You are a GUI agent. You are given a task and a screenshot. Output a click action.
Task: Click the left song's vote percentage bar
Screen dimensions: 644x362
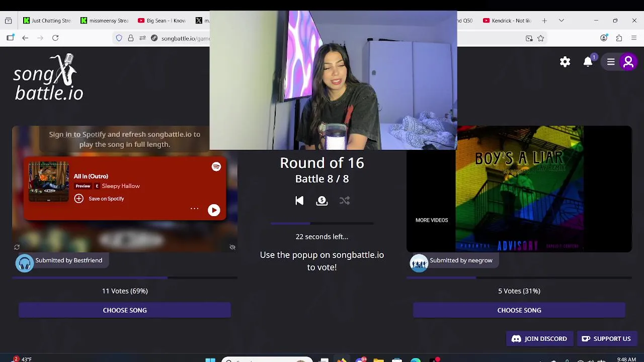(x=125, y=277)
